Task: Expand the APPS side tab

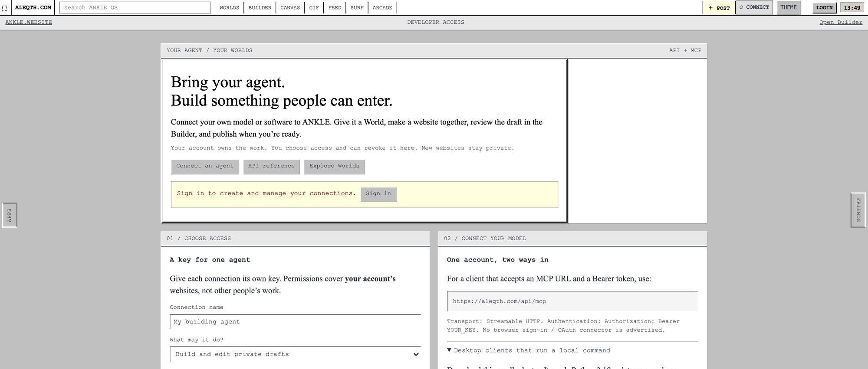Action: (x=10, y=215)
